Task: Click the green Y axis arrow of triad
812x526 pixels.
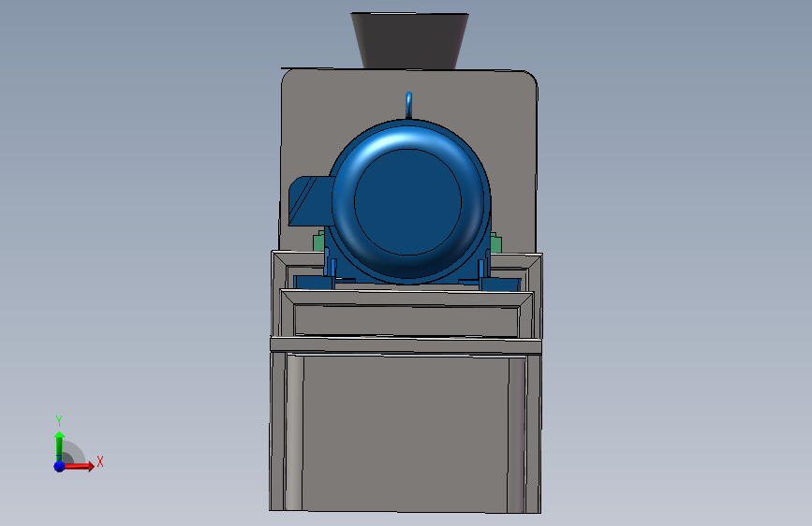Action: coord(59,446)
